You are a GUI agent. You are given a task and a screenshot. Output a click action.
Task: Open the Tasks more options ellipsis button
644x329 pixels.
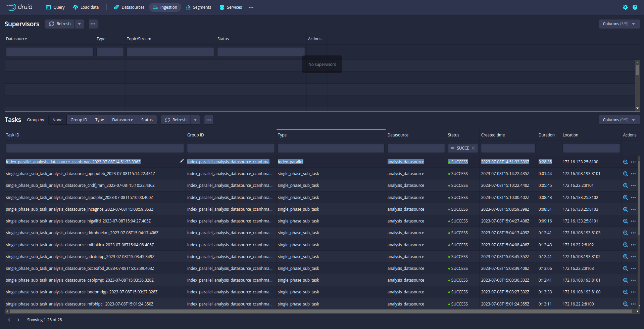point(209,120)
